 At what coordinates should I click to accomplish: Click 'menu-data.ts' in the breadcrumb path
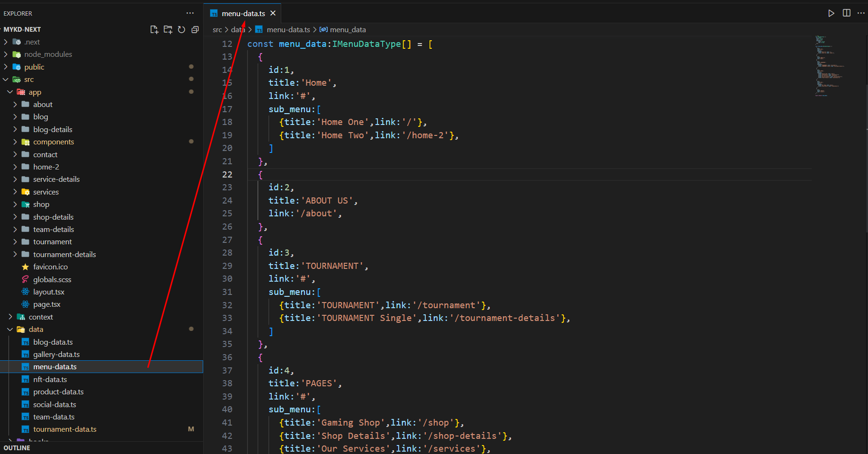(288, 29)
